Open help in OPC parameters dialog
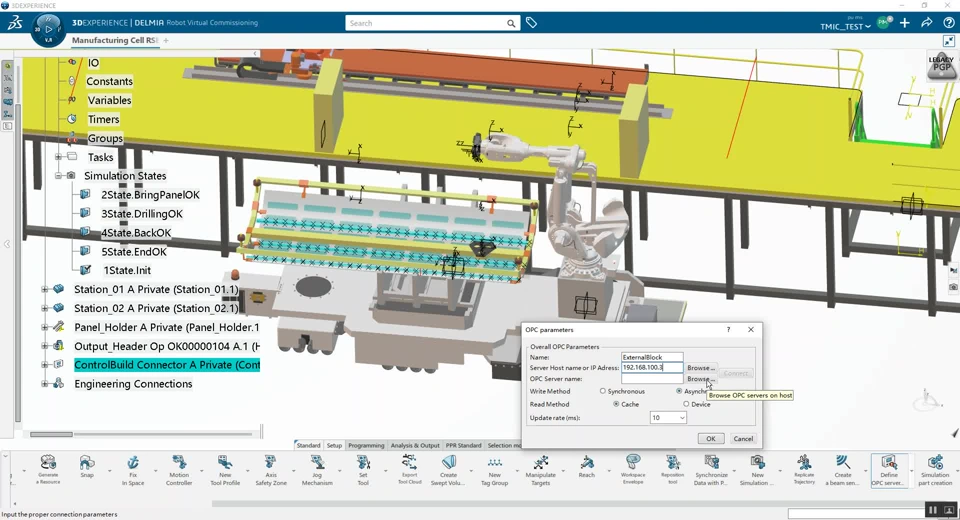 pos(728,330)
